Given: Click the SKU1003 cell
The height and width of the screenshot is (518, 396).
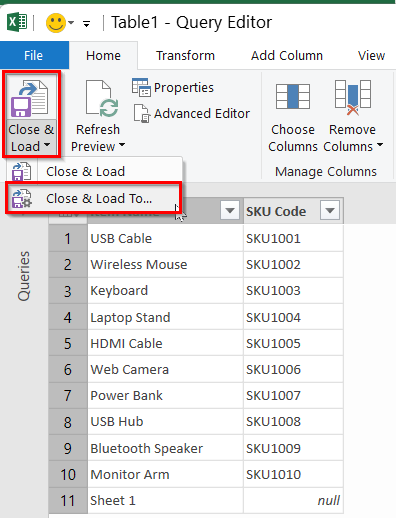Looking at the screenshot, I should 293,291.
